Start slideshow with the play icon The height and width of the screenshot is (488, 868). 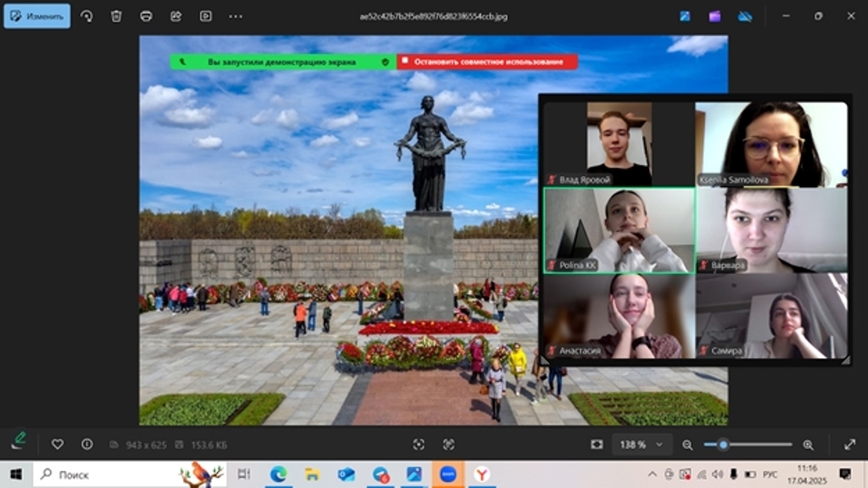[x=205, y=16]
